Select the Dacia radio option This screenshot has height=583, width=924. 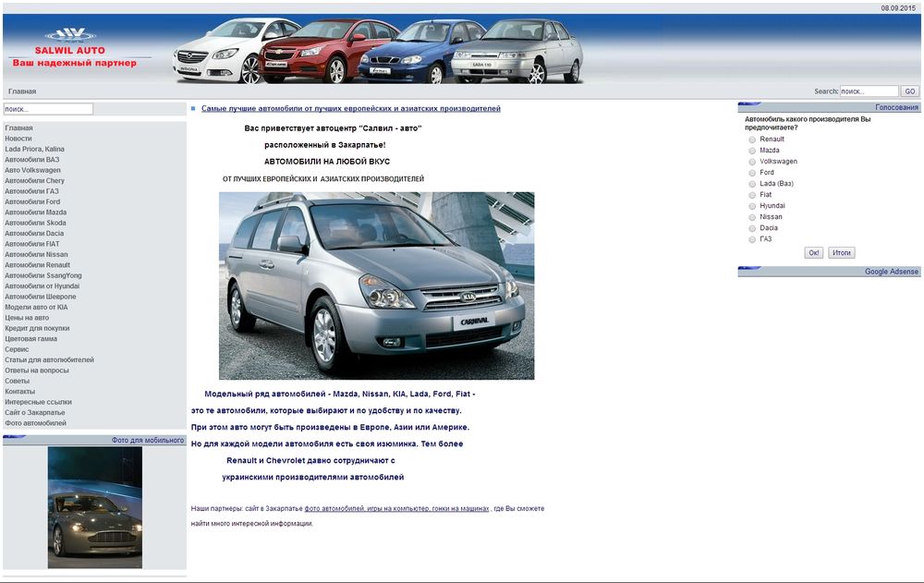pos(752,229)
